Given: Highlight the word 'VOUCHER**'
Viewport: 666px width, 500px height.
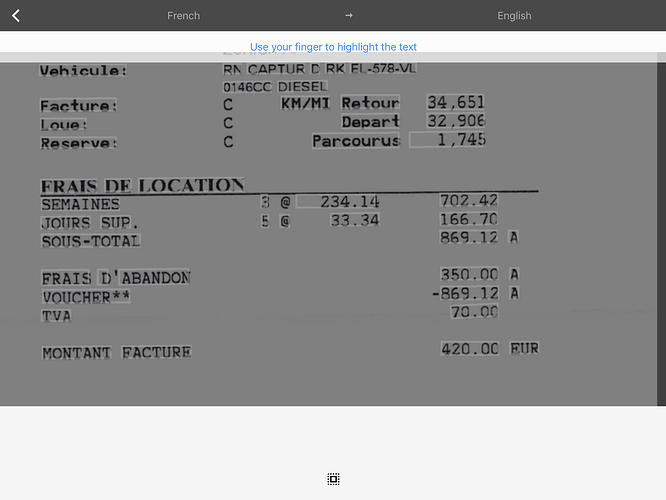Looking at the screenshot, I should (86, 297).
